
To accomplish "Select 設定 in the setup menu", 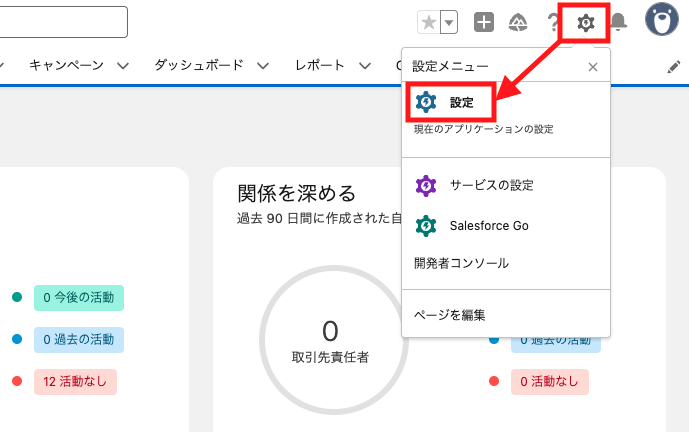I will [460, 102].
